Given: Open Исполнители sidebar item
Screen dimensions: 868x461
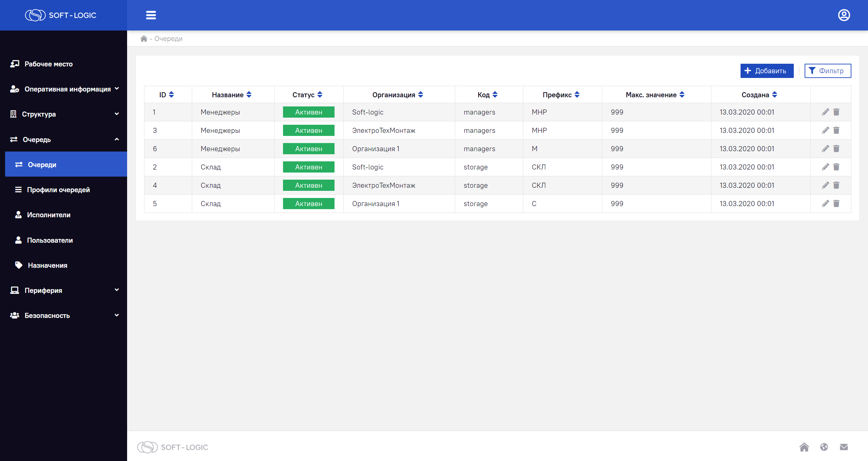Looking at the screenshot, I should pos(66,215).
